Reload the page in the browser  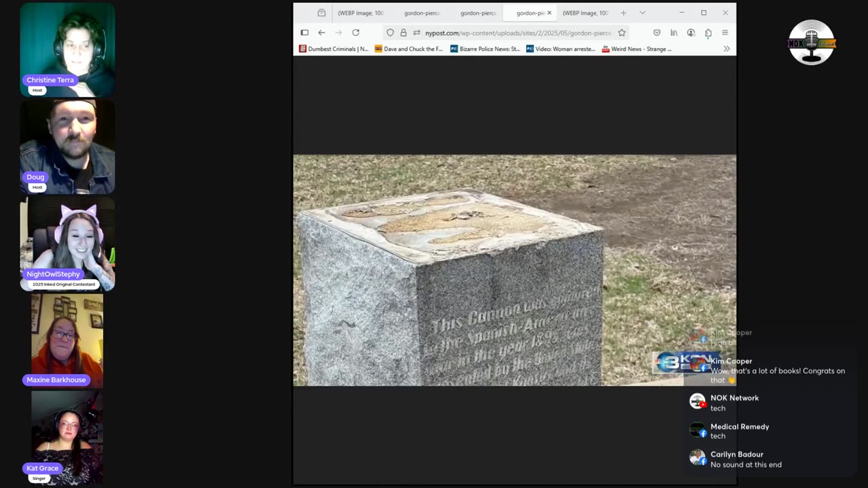355,33
